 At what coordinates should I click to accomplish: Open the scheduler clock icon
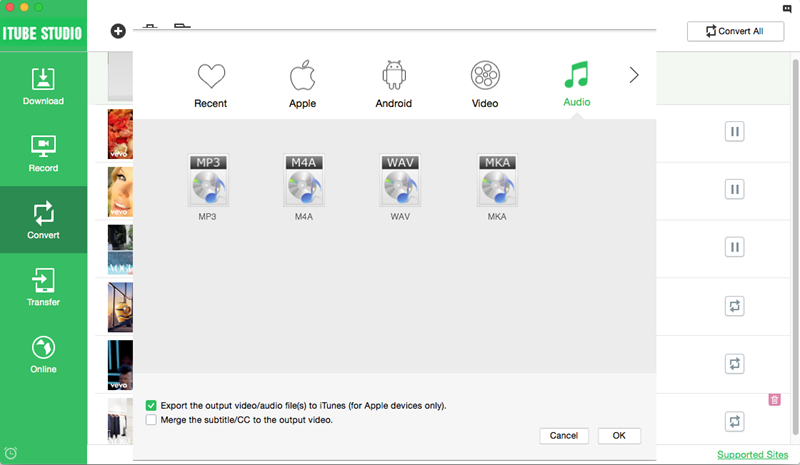pos(11,453)
